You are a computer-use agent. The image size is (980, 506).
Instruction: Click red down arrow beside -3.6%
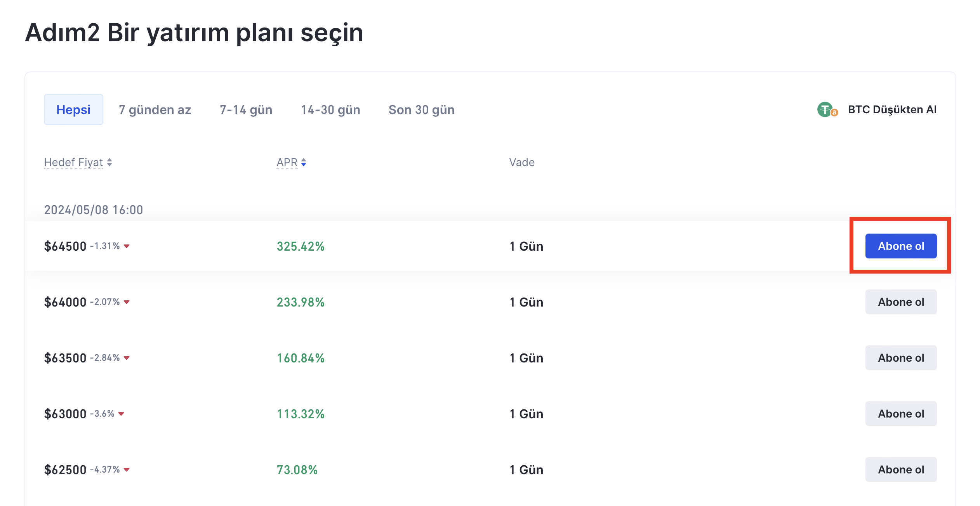[121, 414]
